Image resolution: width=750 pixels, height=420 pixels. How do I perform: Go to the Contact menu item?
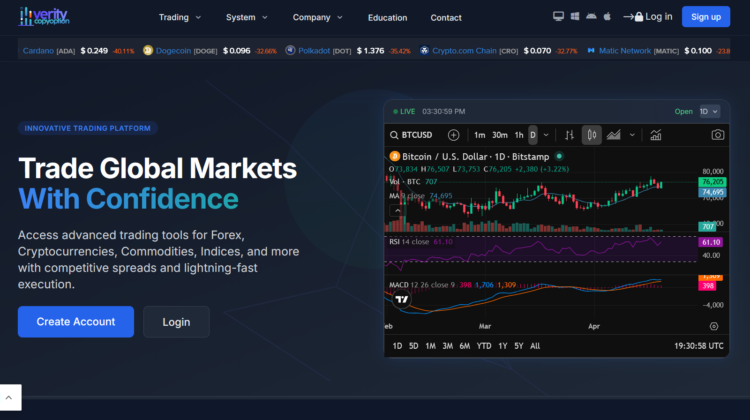[x=446, y=17]
